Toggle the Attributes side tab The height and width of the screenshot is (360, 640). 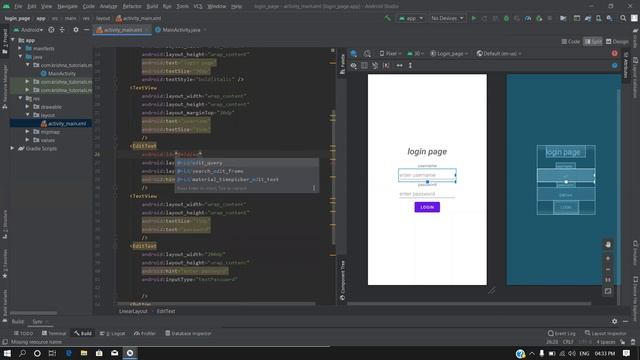[x=625, y=65]
